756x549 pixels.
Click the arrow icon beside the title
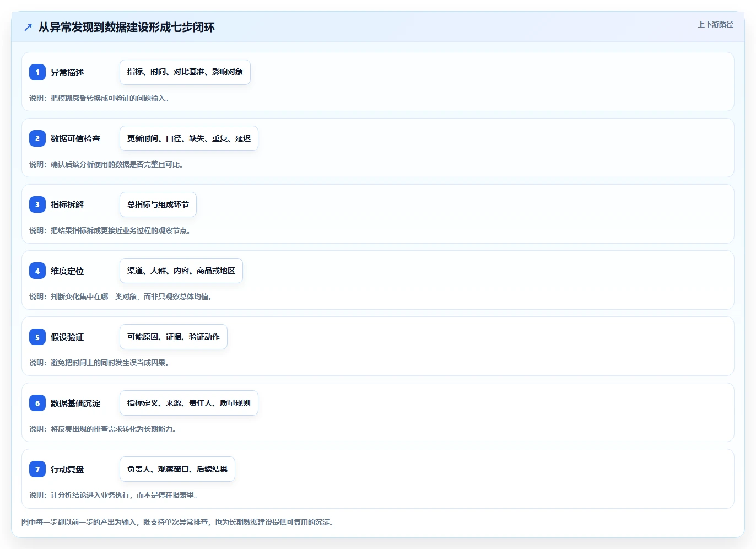pyautogui.click(x=28, y=27)
